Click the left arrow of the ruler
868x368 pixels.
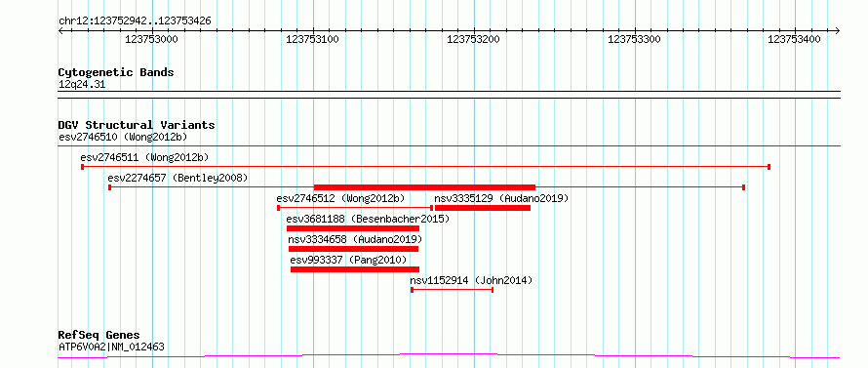coord(60,30)
